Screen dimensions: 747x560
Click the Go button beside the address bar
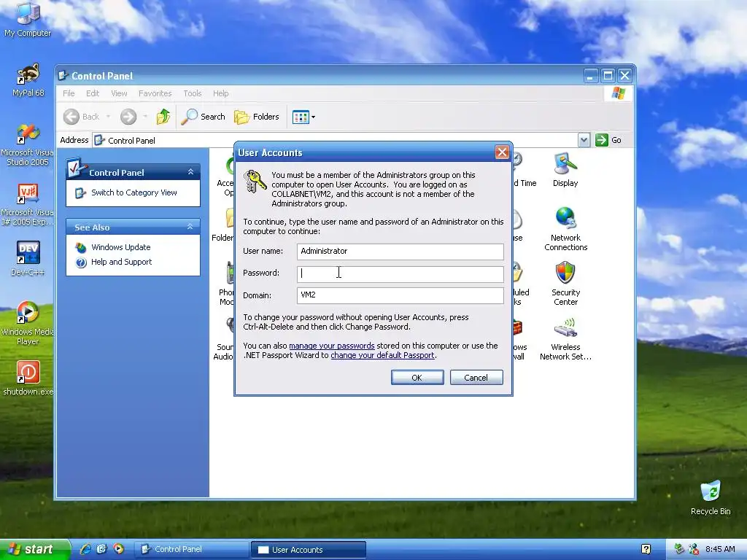(x=608, y=140)
